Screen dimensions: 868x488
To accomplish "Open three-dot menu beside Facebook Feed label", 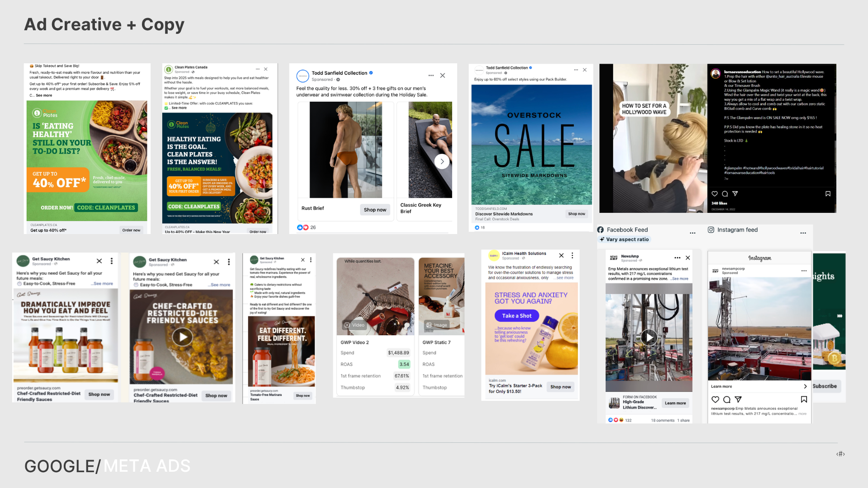I will pyautogui.click(x=693, y=233).
